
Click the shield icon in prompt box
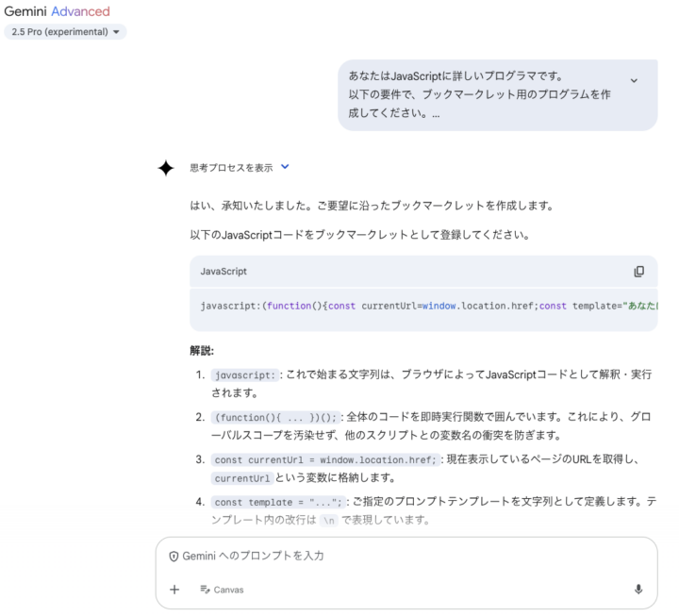(174, 557)
